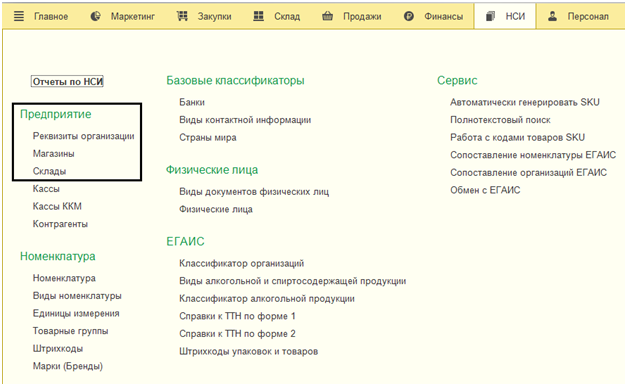
Task: Click the ЕГАИС group heading
Action: tap(185, 242)
